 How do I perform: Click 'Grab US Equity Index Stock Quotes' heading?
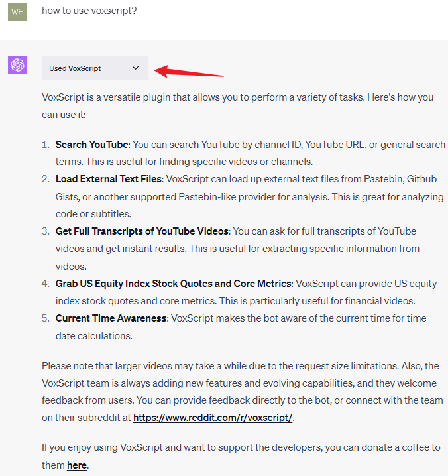coord(174,284)
